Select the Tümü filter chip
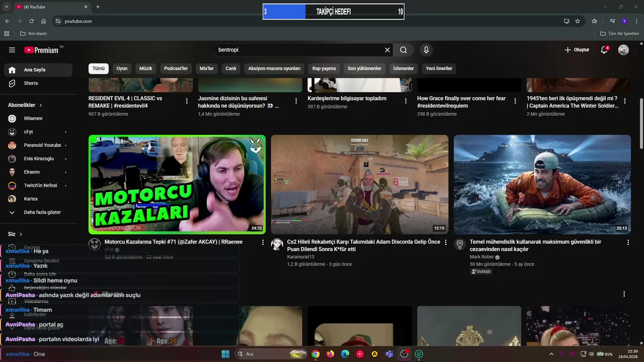644x362 pixels. 99,68
